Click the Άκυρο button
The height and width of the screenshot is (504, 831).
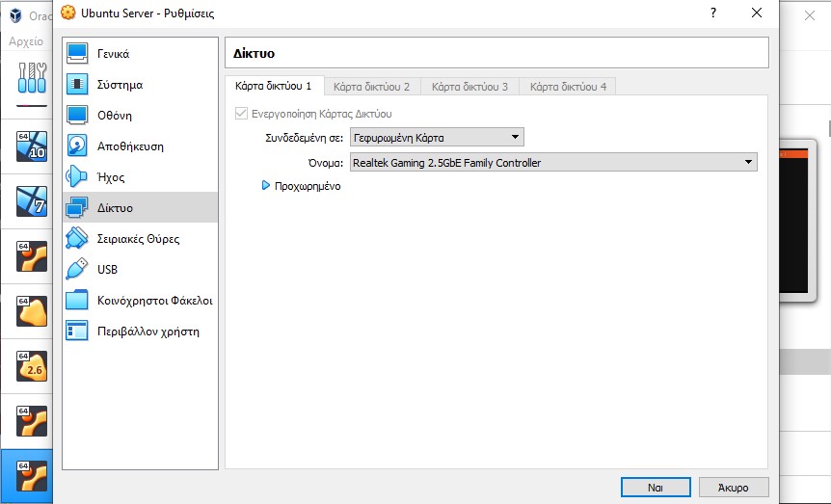734,487
